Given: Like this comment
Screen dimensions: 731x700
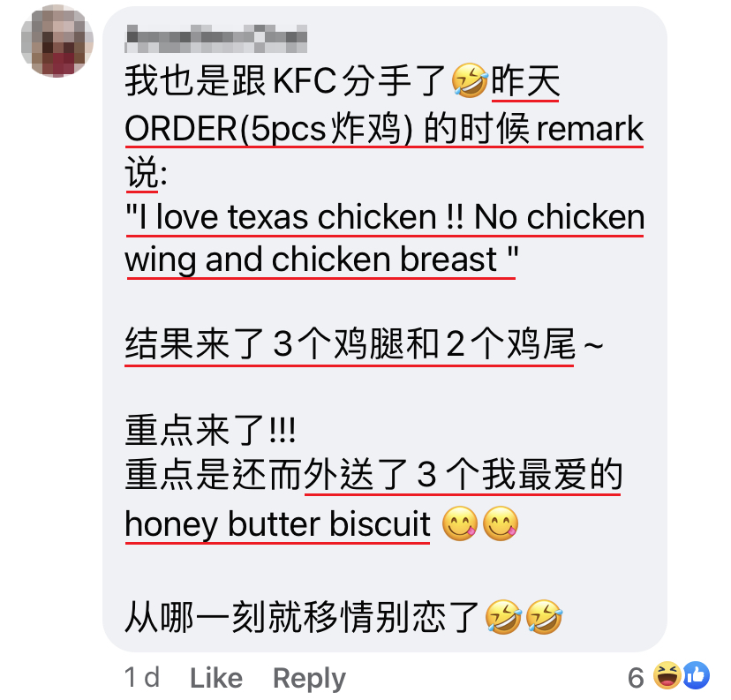Looking at the screenshot, I should [215, 678].
